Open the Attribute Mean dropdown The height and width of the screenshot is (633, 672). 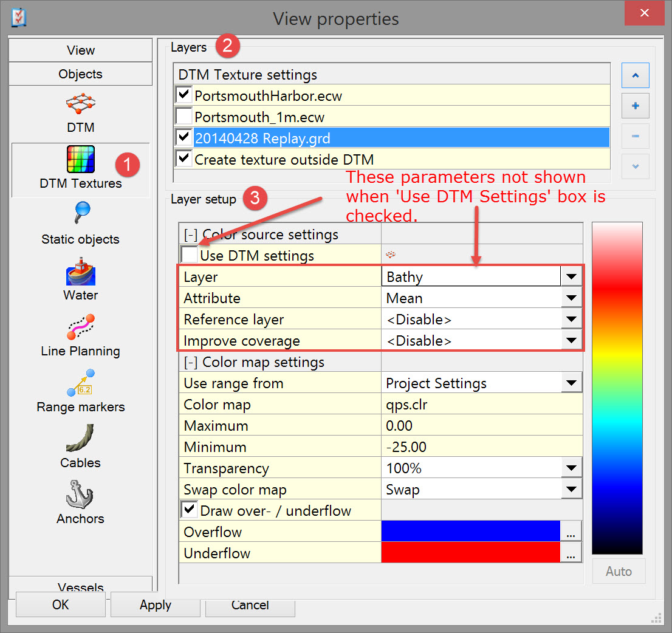571,298
